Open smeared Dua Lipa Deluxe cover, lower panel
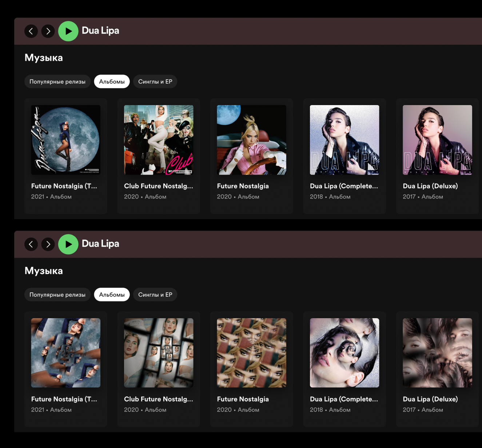 pos(438,353)
